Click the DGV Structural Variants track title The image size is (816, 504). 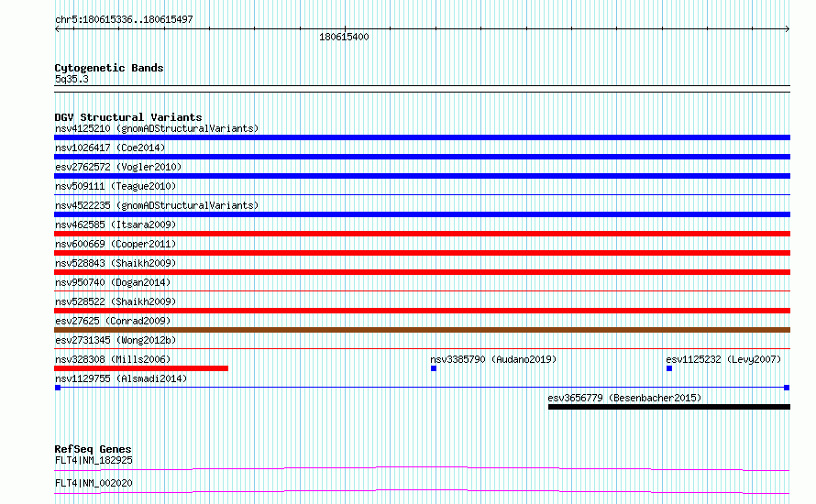pyautogui.click(x=128, y=117)
